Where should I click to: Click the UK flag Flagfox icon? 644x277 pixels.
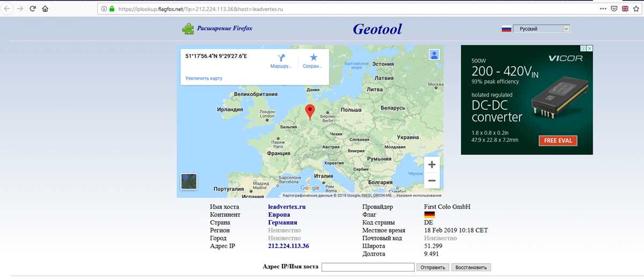click(x=625, y=9)
